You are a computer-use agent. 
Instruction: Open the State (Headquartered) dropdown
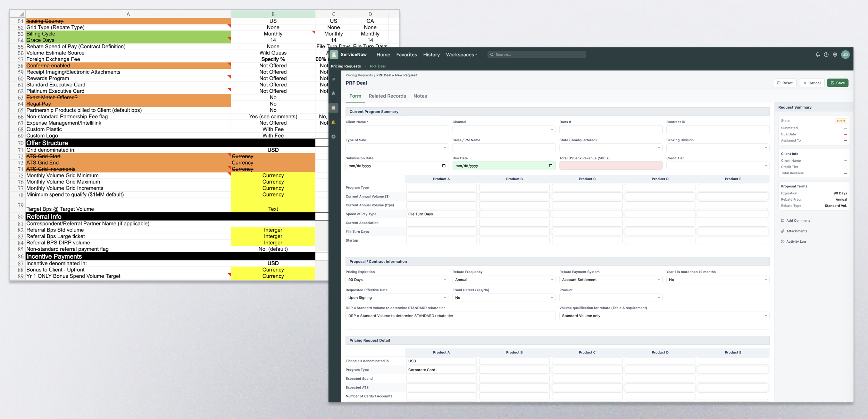[x=611, y=148]
